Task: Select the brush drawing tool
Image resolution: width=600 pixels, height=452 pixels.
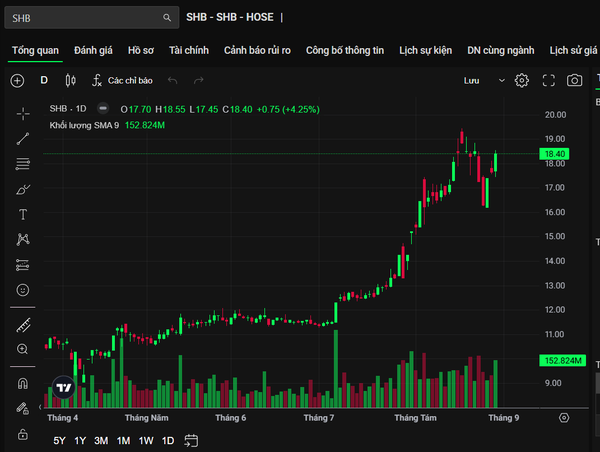Action: tap(23, 189)
